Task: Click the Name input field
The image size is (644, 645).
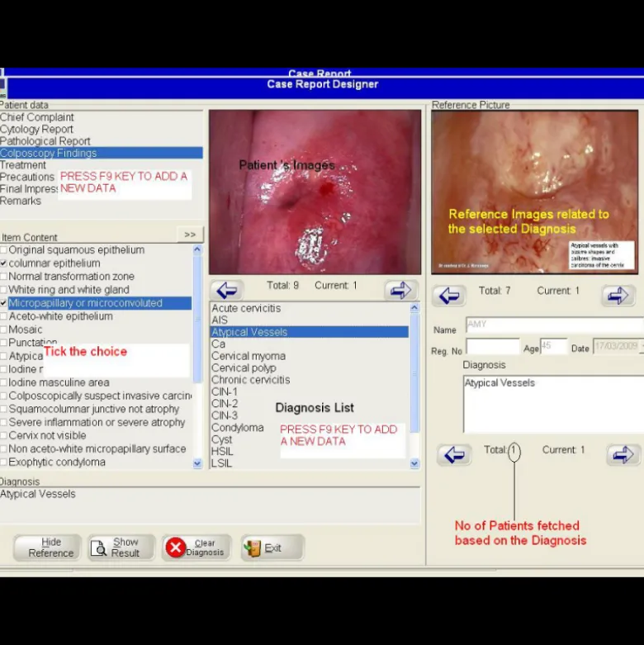Action: pyautogui.click(x=555, y=325)
